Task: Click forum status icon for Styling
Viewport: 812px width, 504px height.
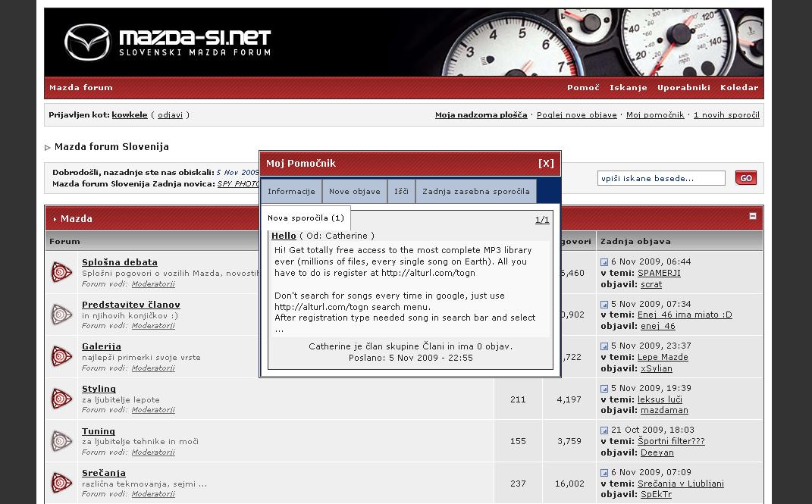Action: coord(61,399)
